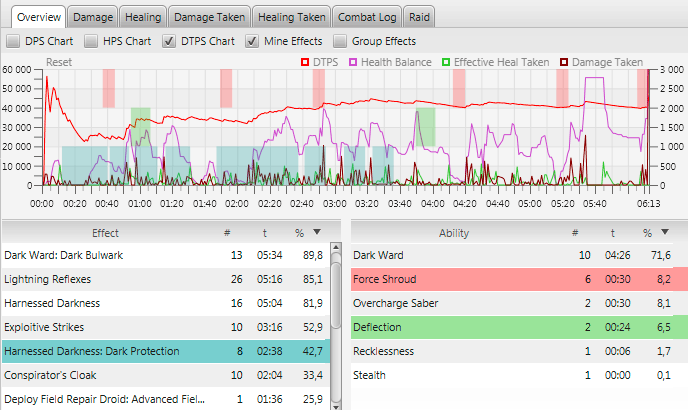Click the 06:13 end time label on chart

pos(649,204)
